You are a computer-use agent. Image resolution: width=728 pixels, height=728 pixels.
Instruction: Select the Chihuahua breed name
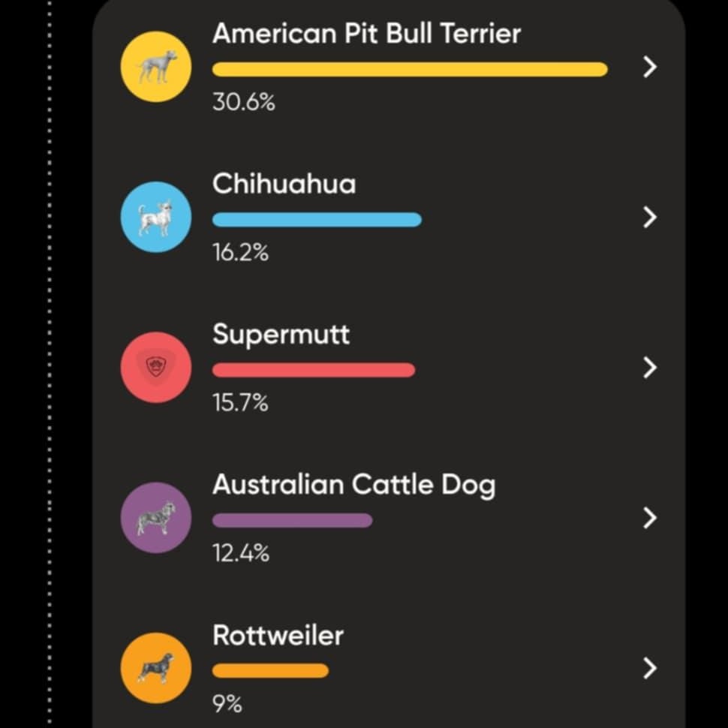coord(284,184)
